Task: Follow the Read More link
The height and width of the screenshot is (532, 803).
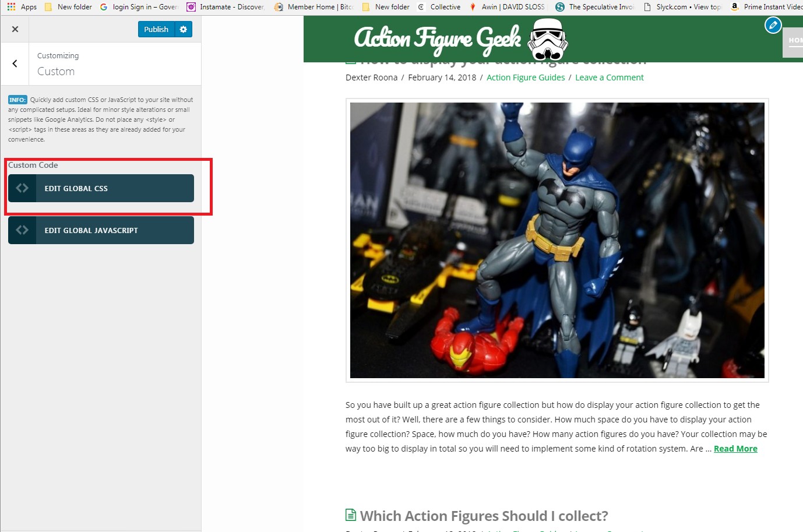Action: point(735,449)
